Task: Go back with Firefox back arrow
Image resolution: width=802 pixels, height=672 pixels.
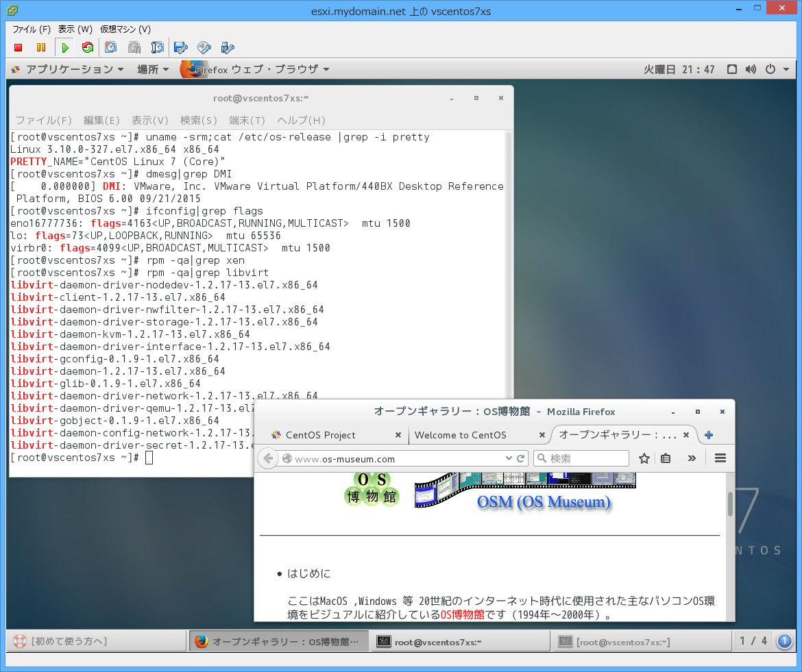Action: [x=268, y=458]
